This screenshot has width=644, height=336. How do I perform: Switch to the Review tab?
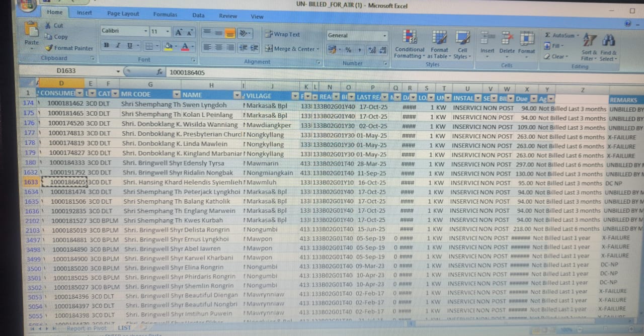[228, 16]
